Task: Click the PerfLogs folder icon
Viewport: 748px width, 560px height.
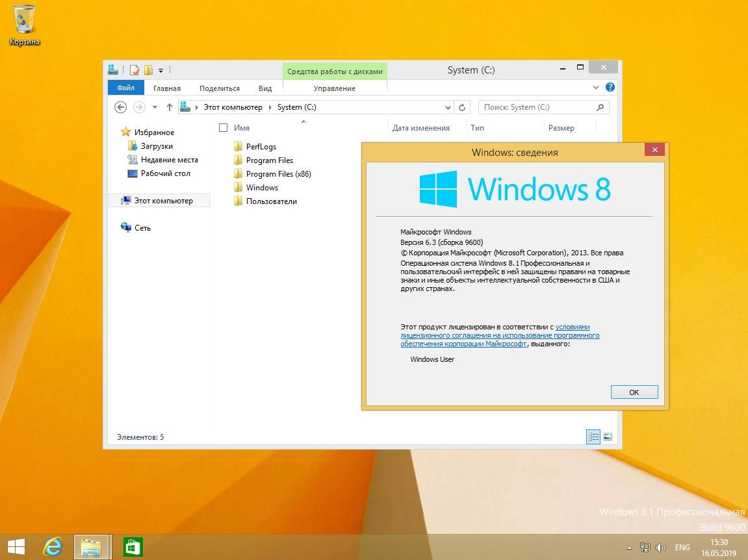Action: [238, 146]
